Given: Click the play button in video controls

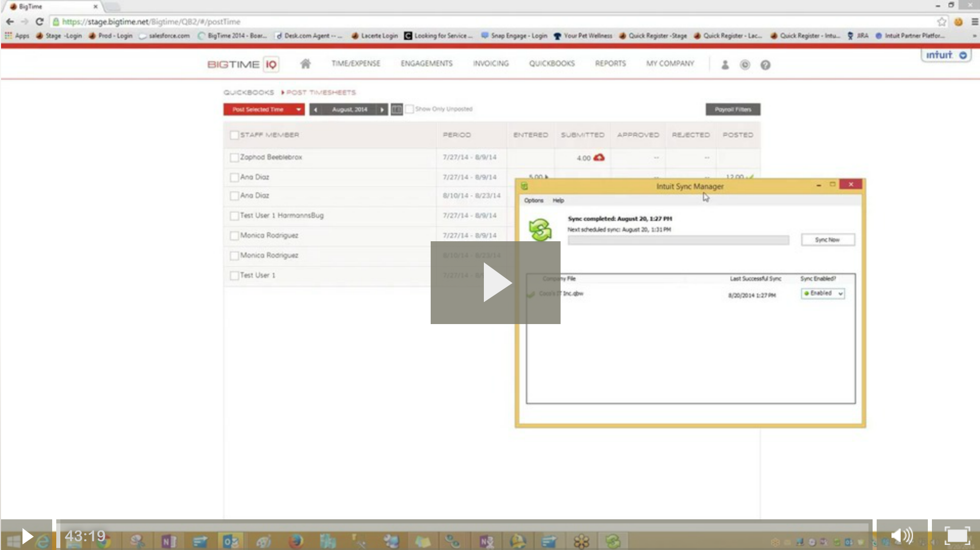Looking at the screenshot, I should coord(27,536).
